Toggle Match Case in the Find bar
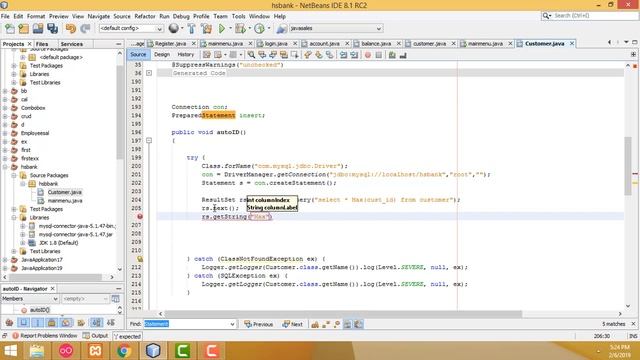The width and height of the screenshot is (640, 360). (315, 324)
